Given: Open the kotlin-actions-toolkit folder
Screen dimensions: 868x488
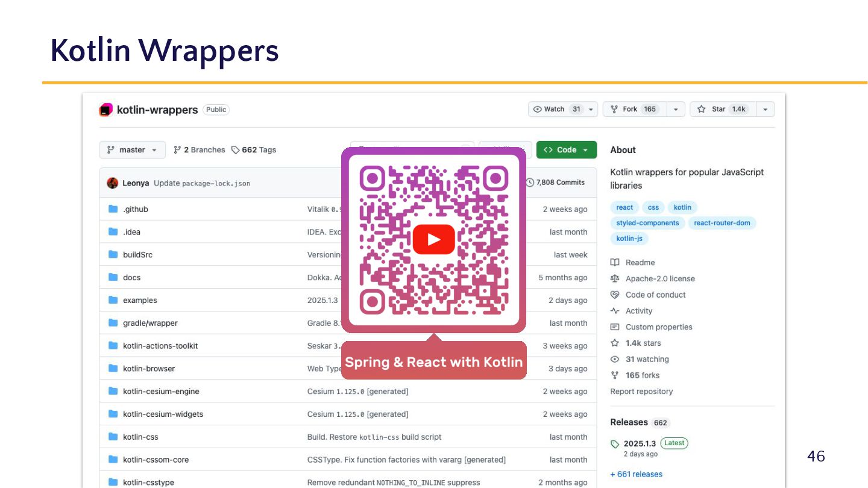Looking at the screenshot, I should [x=160, y=346].
